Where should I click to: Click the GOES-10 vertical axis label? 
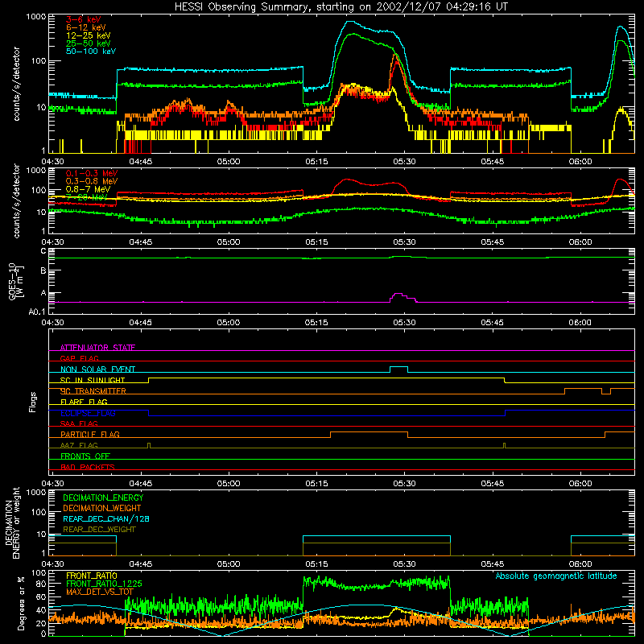(x=15, y=282)
